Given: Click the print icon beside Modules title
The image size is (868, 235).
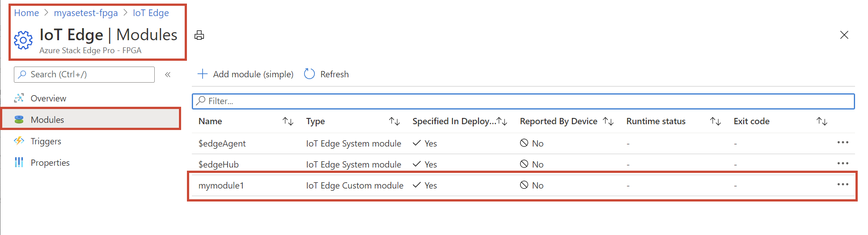Looking at the screenshot, I should pyautogui.click(x=199, y=35).
